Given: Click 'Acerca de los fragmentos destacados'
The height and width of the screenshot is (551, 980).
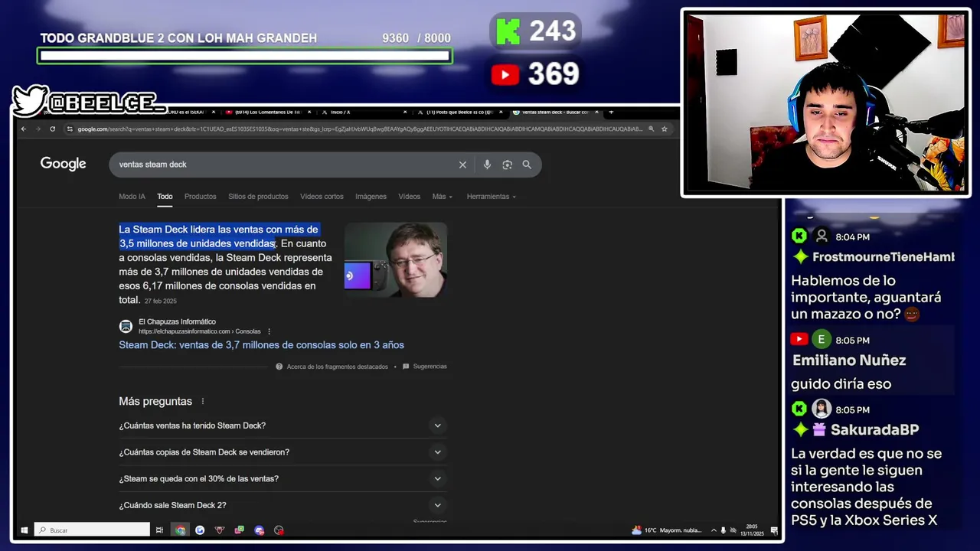Looking at the screenshot, I should 337,367.
